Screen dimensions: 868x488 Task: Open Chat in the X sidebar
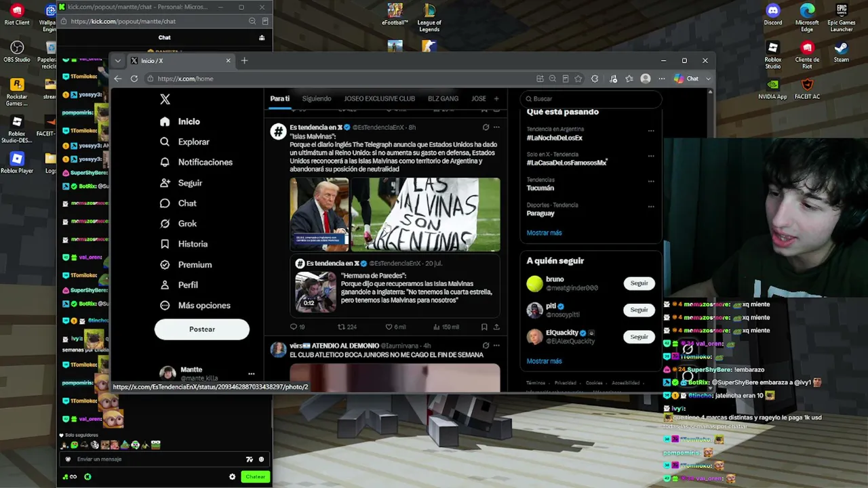(x=178, y=203)
